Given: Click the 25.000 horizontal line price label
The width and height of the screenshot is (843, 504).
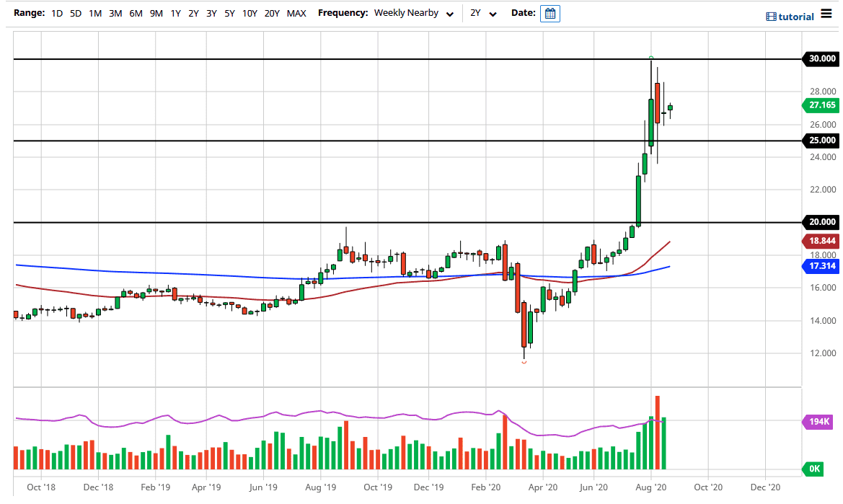Looking at the screenshot, I should (x=821, y=141).
